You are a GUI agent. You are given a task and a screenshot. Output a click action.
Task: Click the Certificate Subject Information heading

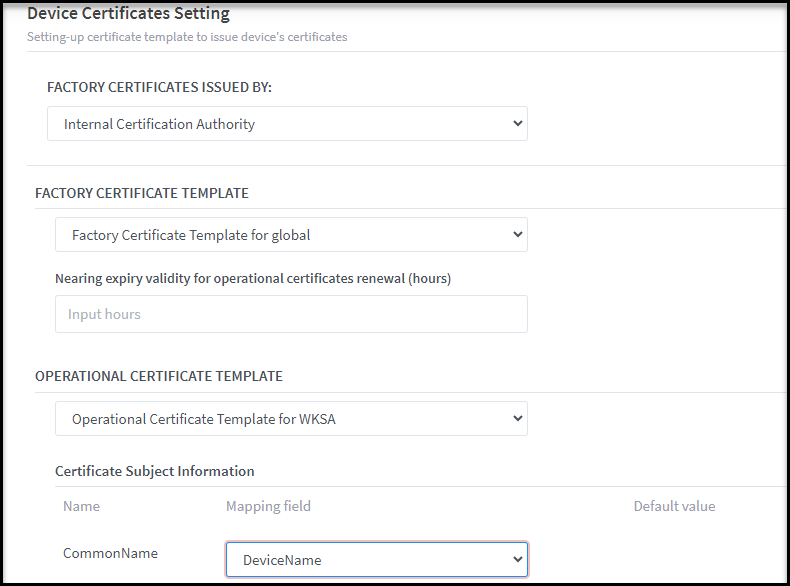[155, 471]
